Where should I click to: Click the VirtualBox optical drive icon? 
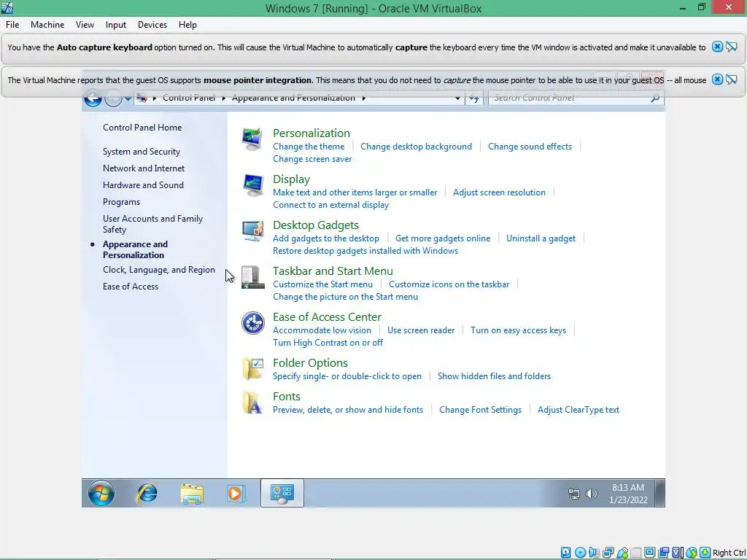tap(580, 553)
